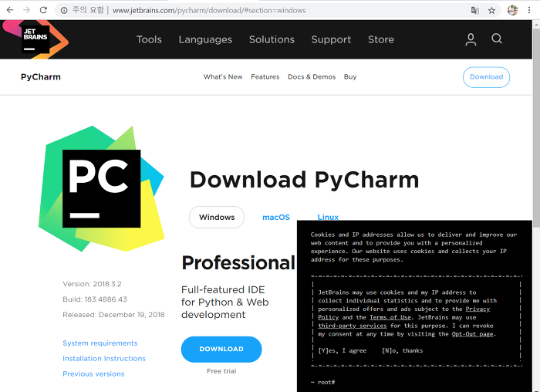
Task: Switch to the macOS tab
Action: [x=276, y=218]
